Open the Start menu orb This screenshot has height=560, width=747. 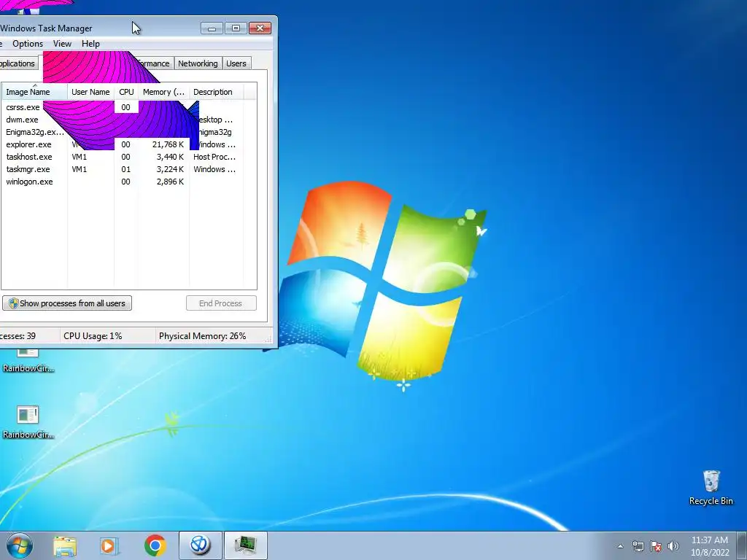point(20,545)
